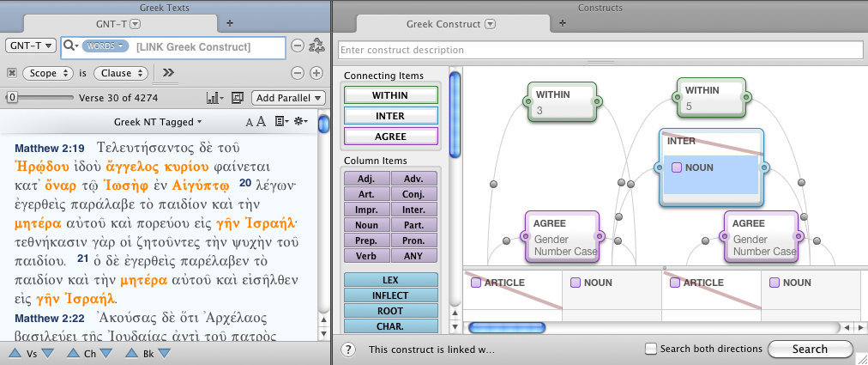Screen dimensions: 868x365
Task: Click the double-chevron icon after Clause
Action: pyautogui.click(x=168, y=73)
